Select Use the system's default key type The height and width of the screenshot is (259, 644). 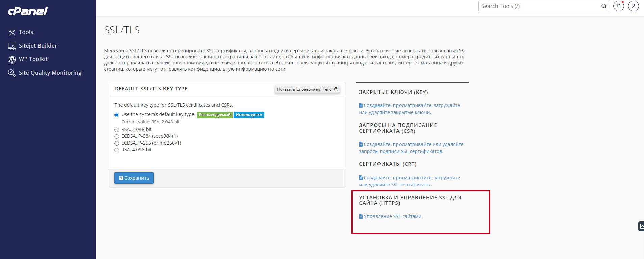point(117,115)
